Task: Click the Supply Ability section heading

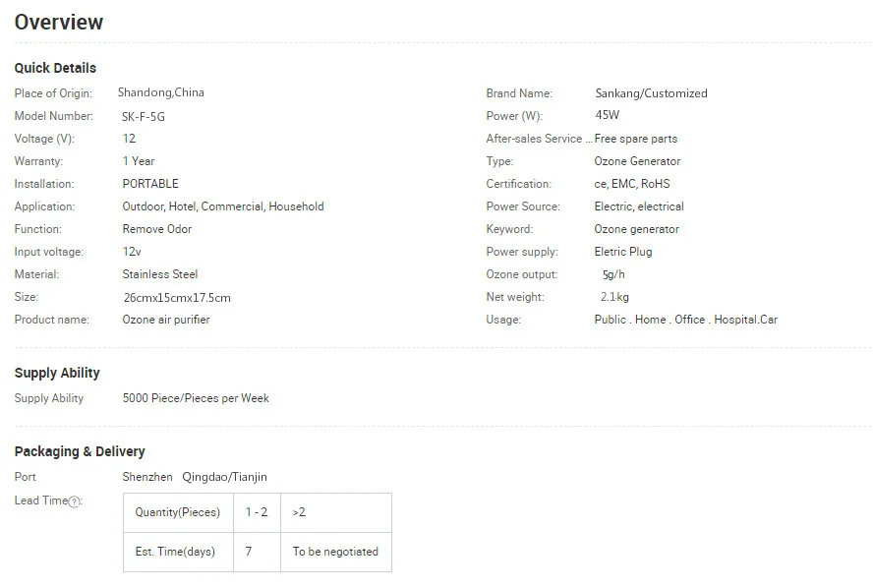Action: click(x=57, y=373)
